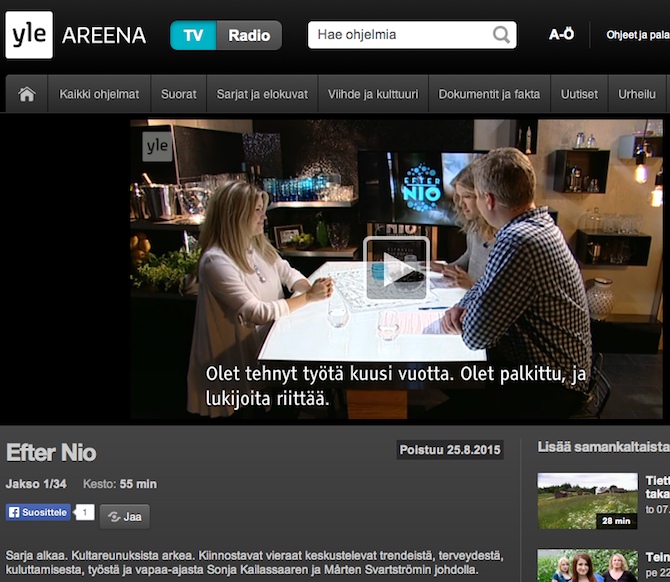Open 'Dokumentit ja fakta' menu item
The height and width of the screenshot is (582, 670).
pos(489,94)
